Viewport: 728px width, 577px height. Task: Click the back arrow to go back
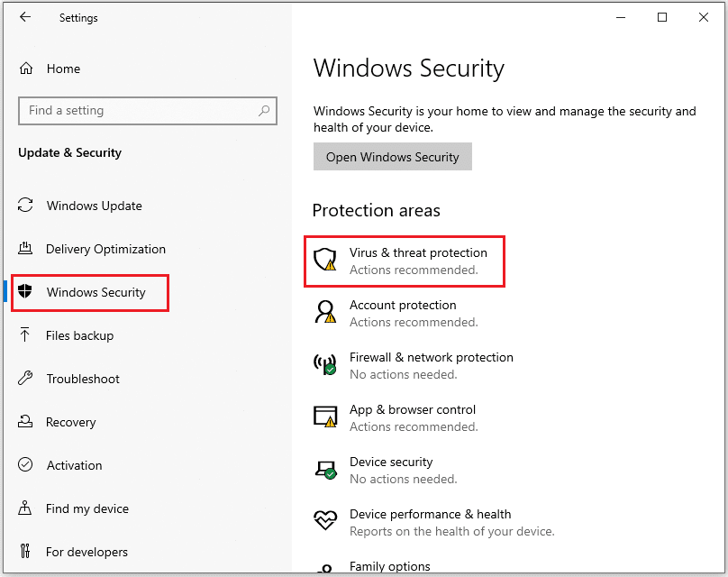click(x=23, y=16)
